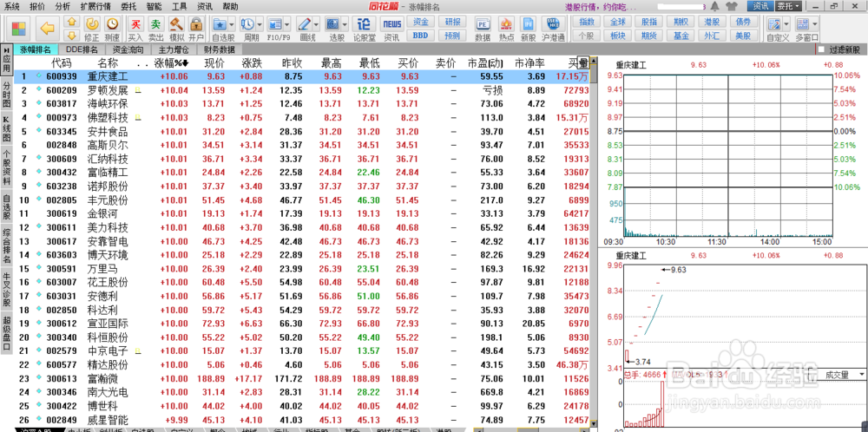The height and width of the screenshot is (432, 868).
Task: Click the yellow down arrow icon
Action: (x=71, y=36)
